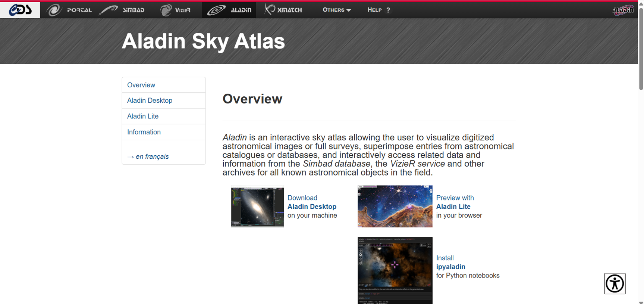The width and height of the screenshot is (644, 304).
Task: Click the Aladin Sky Atlas page title
Action: [x=203, y=41]
